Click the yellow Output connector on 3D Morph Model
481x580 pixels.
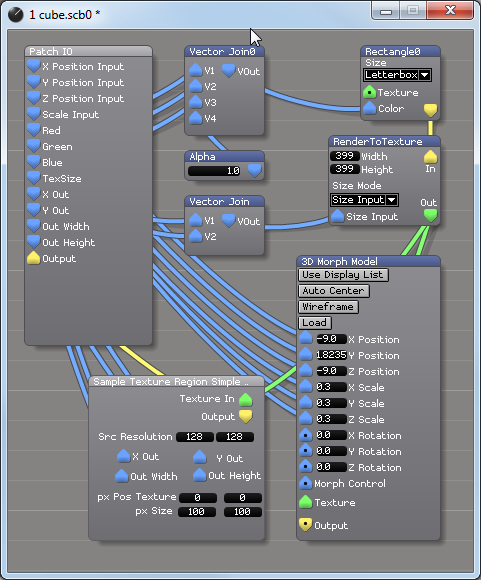pos(305,525)
